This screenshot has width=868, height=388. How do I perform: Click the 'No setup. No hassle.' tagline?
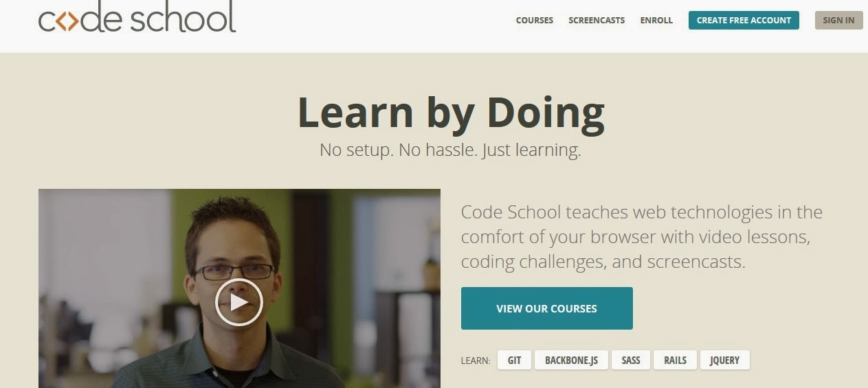450,150
